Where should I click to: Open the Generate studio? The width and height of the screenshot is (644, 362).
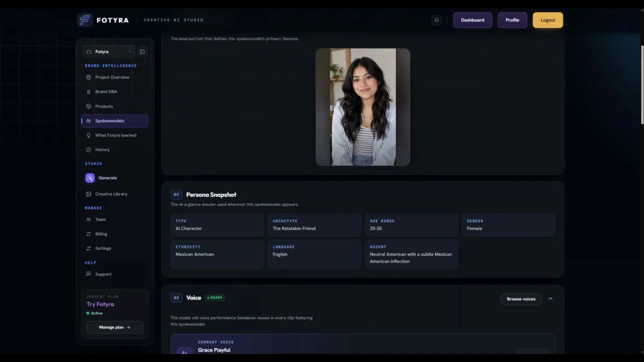[x=115, y=178]
